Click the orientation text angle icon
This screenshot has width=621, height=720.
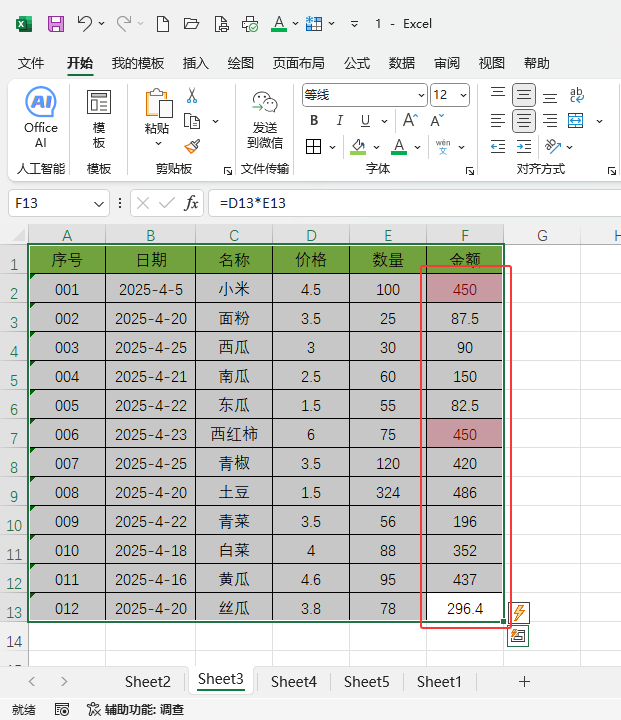pos(553,146)
